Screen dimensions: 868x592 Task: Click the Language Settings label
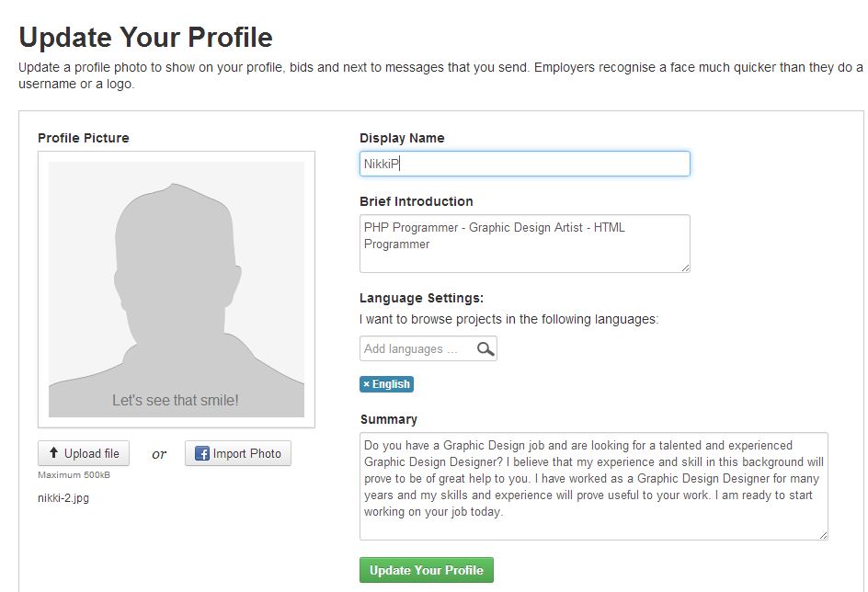tap(421, 298)
